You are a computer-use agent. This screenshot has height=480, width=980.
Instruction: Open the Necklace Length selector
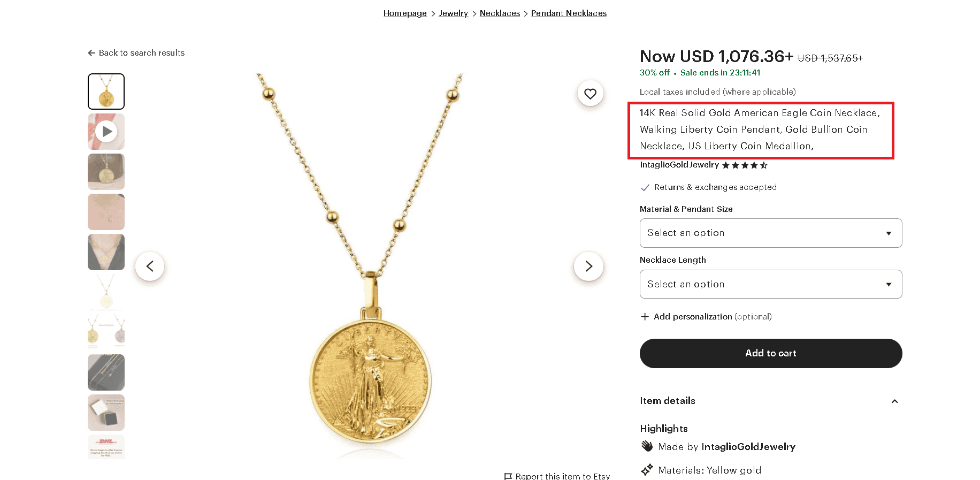pos(770,284)
